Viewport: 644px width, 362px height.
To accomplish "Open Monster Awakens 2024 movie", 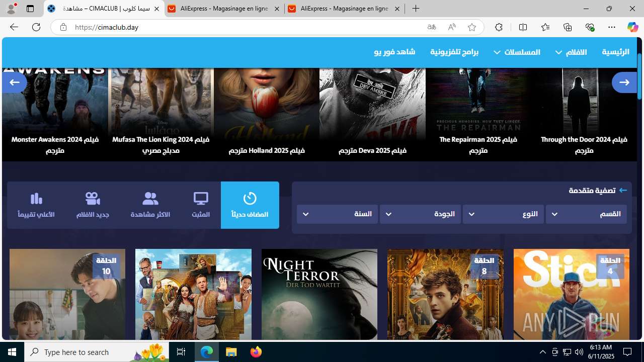I will coord(55,114).
